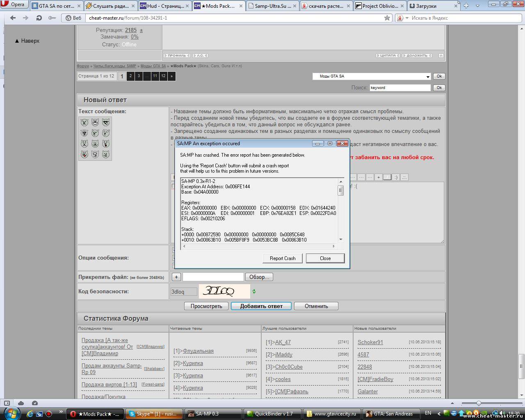The image size is (525, 420).
Task: Switch to 'Слушать ради...' tab
Action: click(x=110, y=6)
